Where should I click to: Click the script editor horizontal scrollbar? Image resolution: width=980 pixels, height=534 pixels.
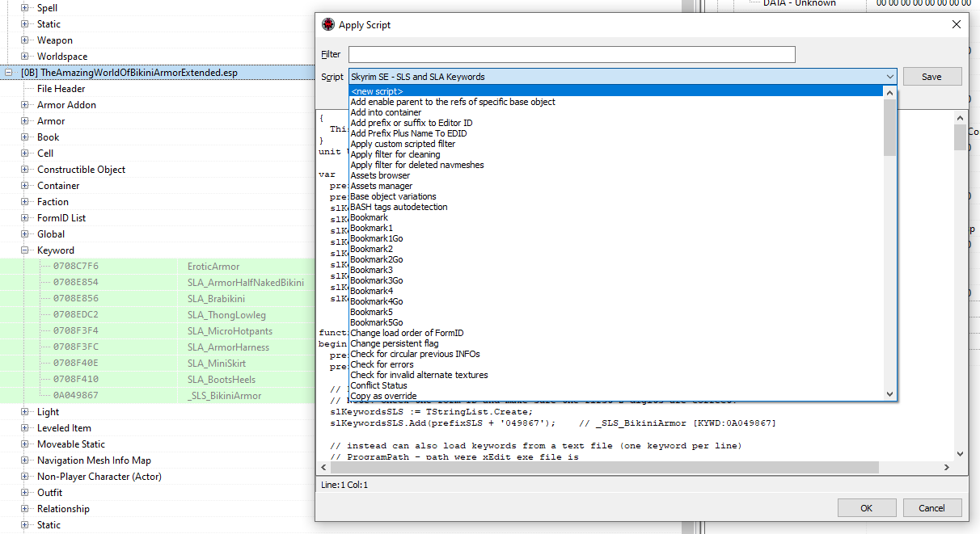(x=606, y=467)
